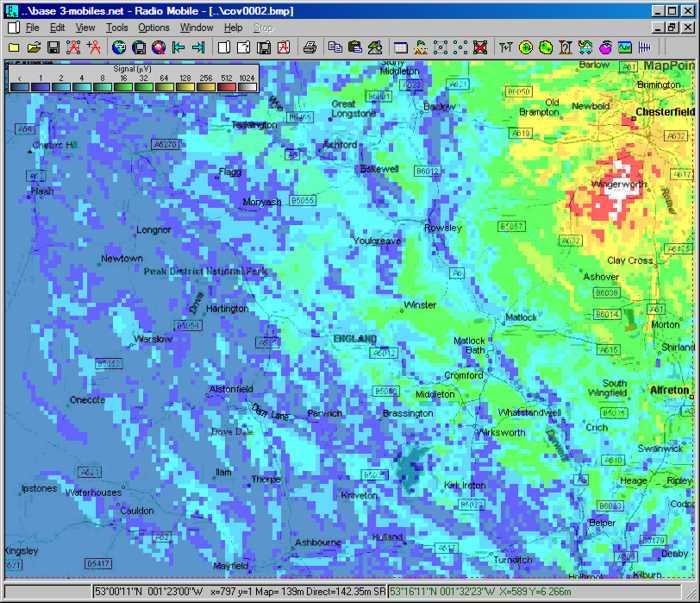Click the document icon beside File menu
The image size is (700, 603).
pos(14,28)
